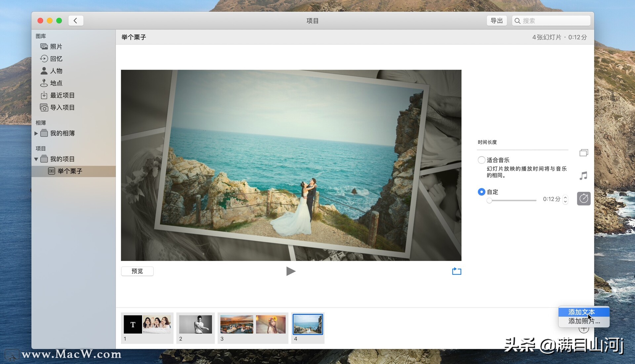The image size is (635, 364).
Task: Play the slideshow with the play triangle
Action: [x=290, y=271]
